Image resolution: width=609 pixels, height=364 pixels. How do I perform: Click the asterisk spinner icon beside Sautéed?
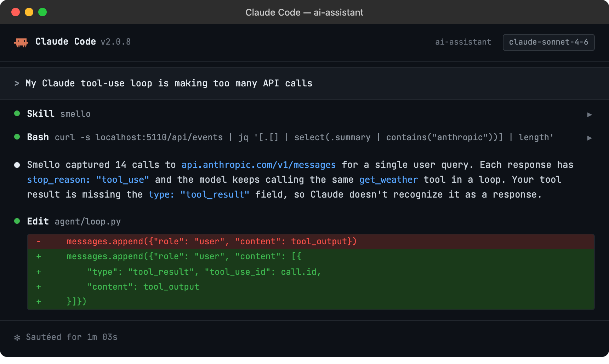click(17, 337)
